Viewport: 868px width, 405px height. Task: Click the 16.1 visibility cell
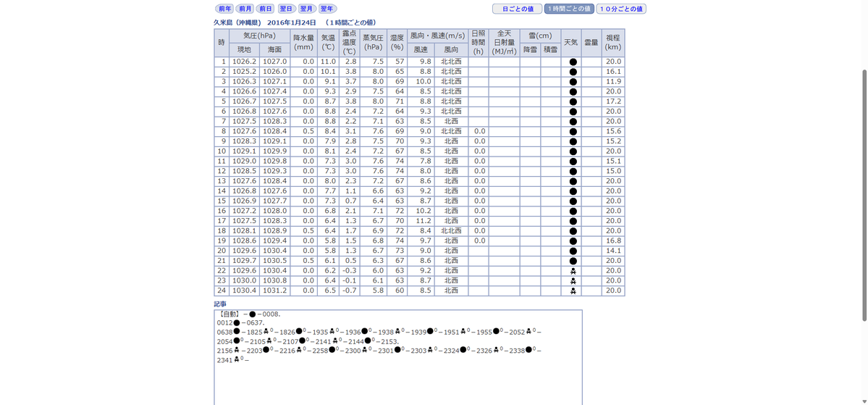[x=613, y=72]
